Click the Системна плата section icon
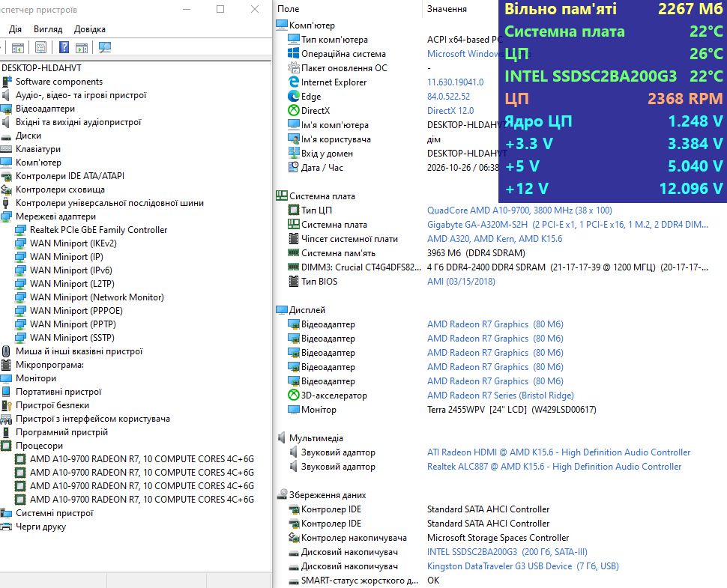The image size is (727, 588). (x=282, y=196)
